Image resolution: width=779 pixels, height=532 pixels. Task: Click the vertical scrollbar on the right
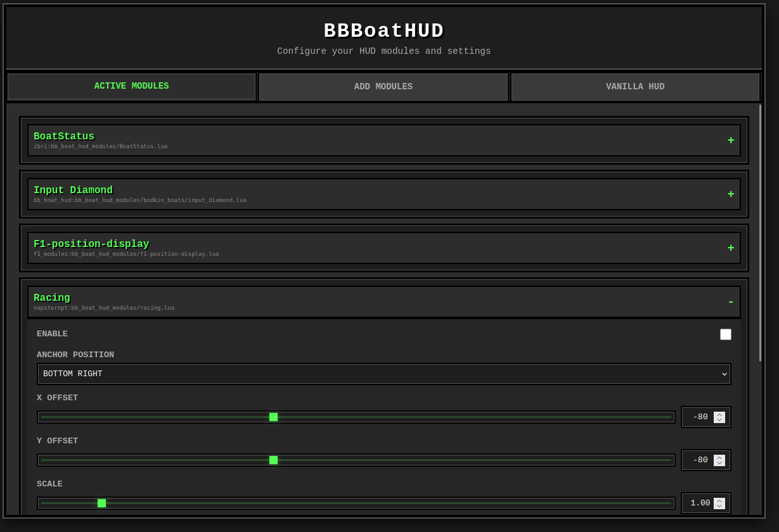click(760, 233)
